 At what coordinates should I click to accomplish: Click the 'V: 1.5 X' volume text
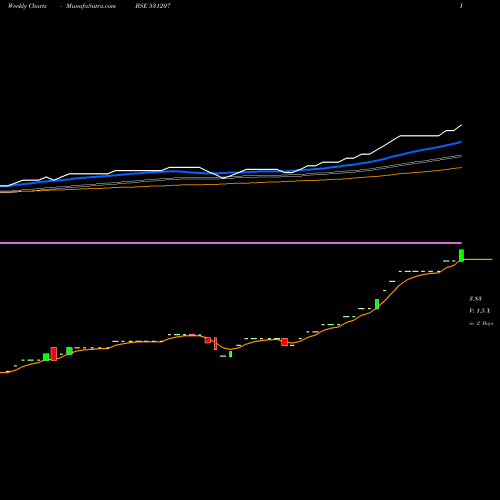480,311
